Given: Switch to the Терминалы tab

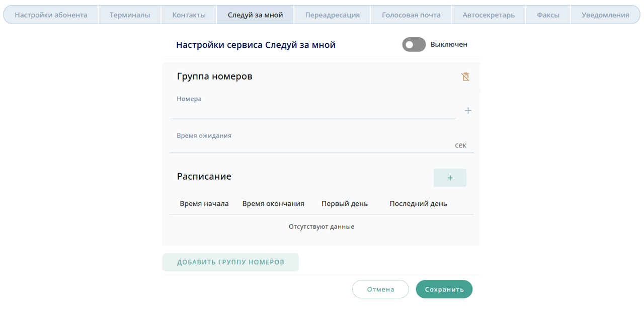Looking at the screenshot, I should click(130, 15).
